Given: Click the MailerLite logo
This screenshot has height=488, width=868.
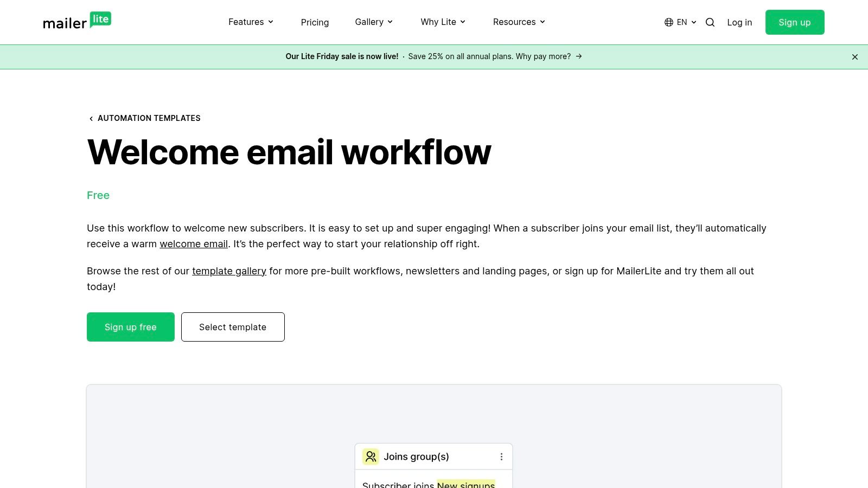Looking at the screenshot, I should click(x=76, y=22).
